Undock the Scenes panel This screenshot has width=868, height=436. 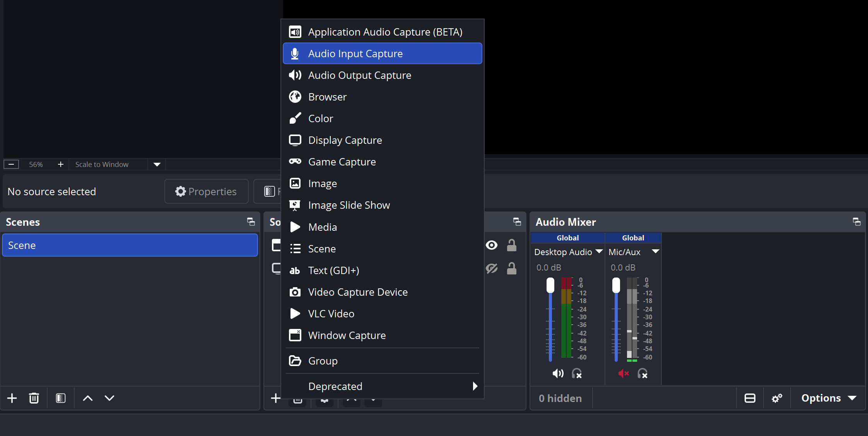[251, 221]
